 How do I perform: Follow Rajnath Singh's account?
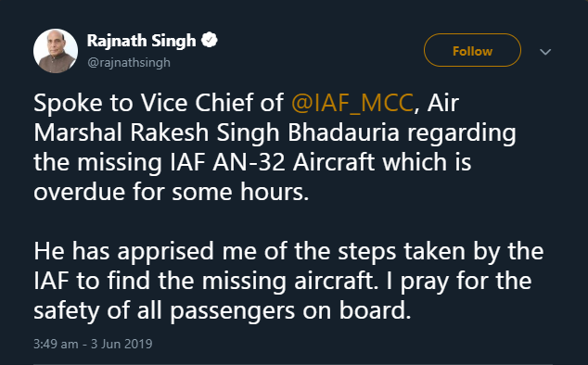(472, 50)
